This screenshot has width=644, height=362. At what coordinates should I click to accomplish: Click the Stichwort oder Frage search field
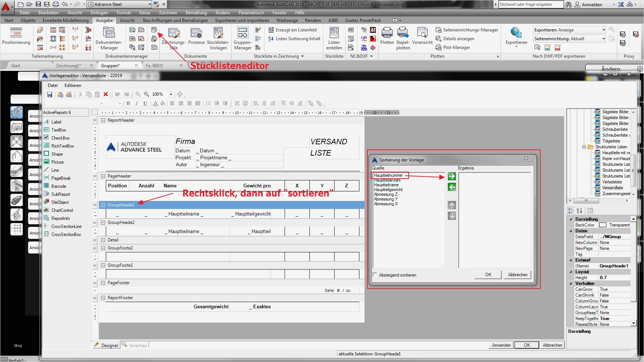point(531,4)
